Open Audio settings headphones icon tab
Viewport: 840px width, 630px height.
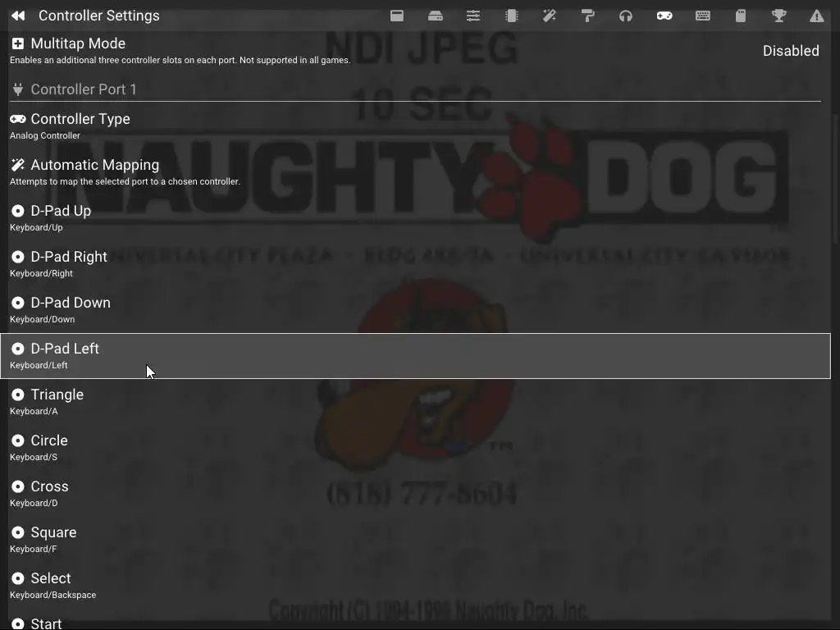pyautogui.click(x=626, y=16)
